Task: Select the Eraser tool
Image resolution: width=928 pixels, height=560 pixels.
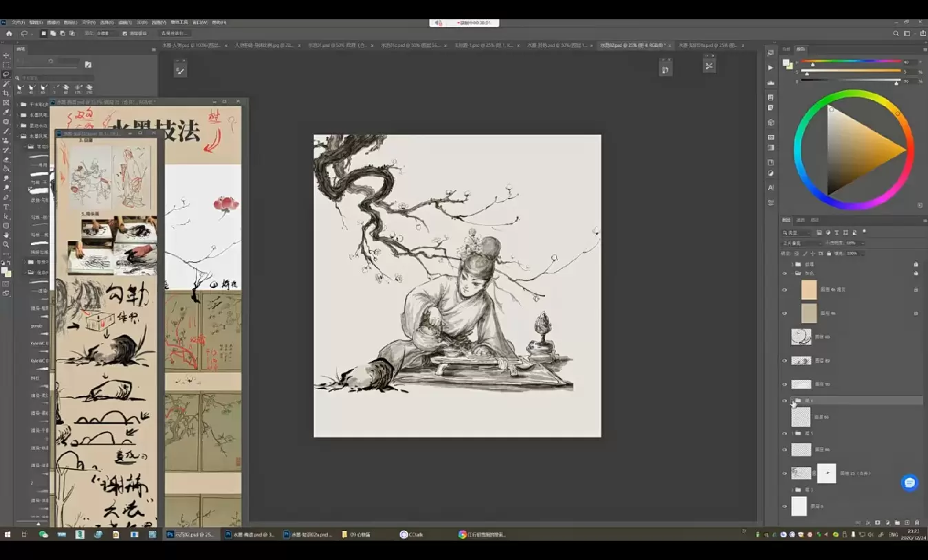Action: [6, 159]
